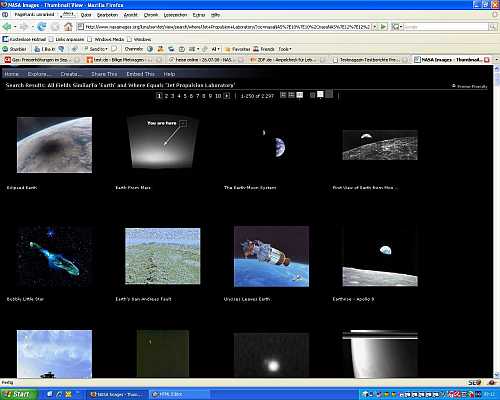
Task: Go to the next results page arrow
Action: (227, 96)
